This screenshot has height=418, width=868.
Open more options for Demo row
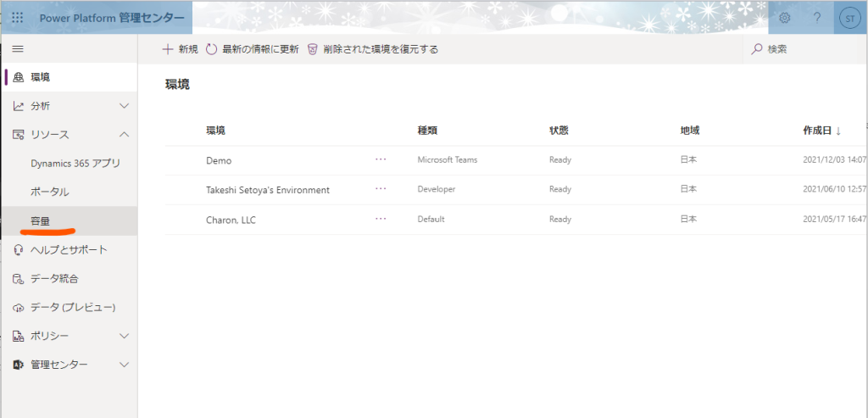pos(381,159)
